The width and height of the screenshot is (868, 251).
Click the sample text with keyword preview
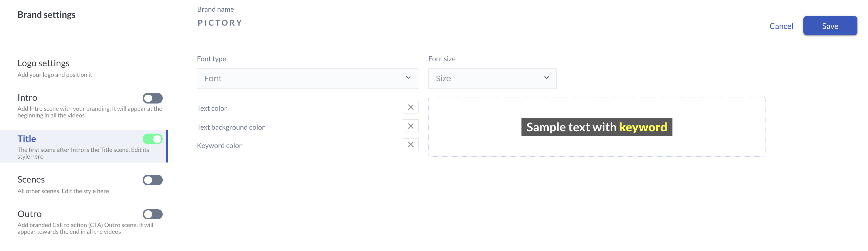[596, 127]
